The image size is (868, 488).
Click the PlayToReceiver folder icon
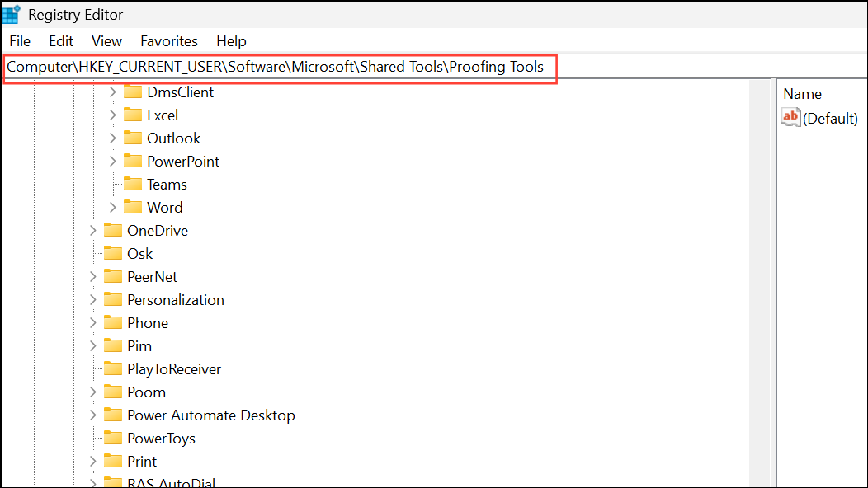point(113,368)
